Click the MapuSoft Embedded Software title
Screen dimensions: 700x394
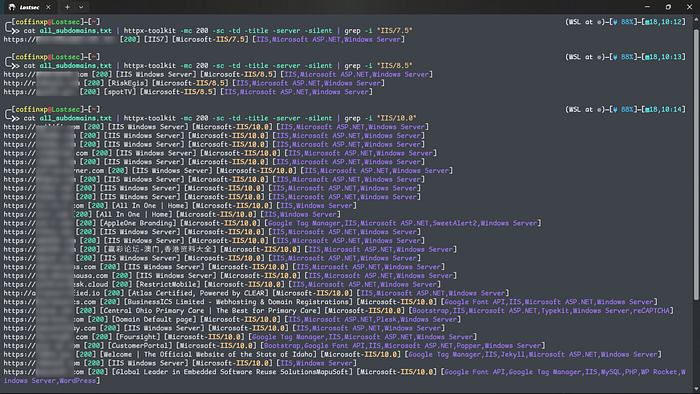(232, 372)
